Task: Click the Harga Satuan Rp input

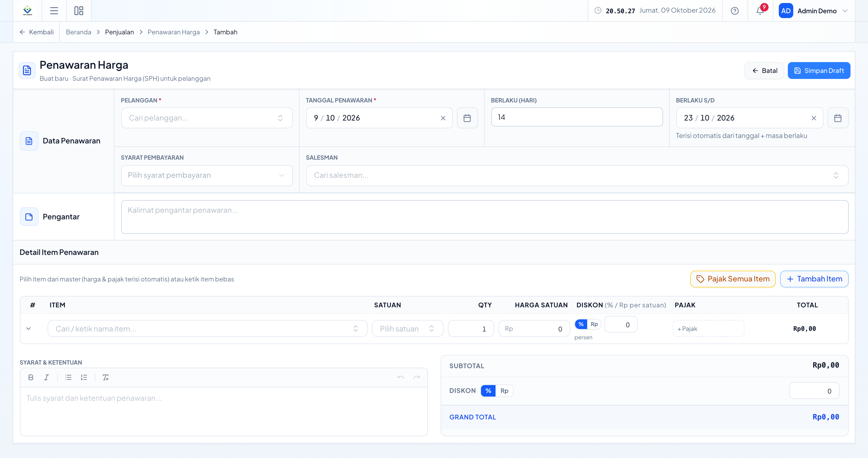Action: point(534,328)
